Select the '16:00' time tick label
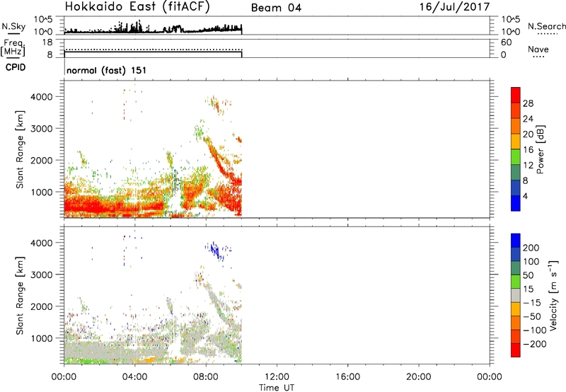566x392 pixels. click(347, 377)
